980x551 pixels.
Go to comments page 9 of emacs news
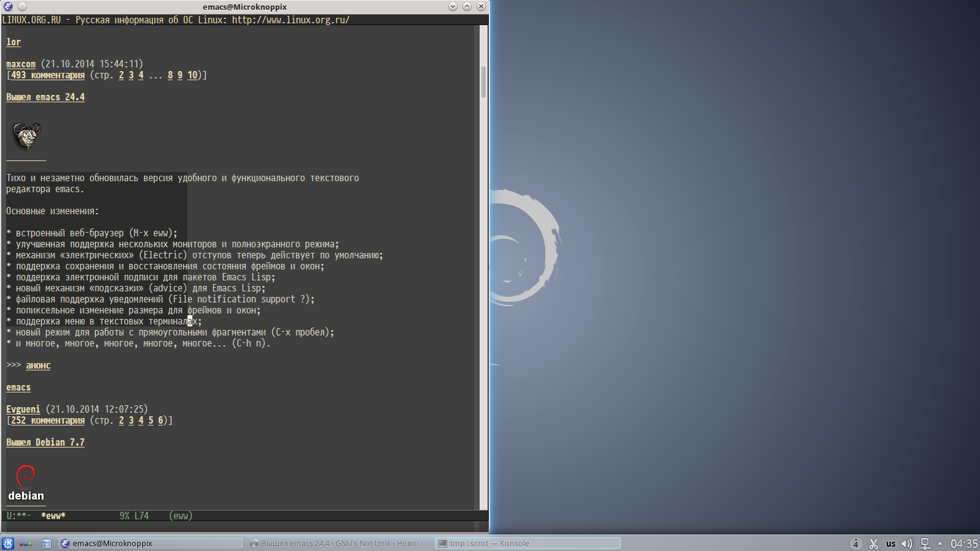(x=180, y=75)
